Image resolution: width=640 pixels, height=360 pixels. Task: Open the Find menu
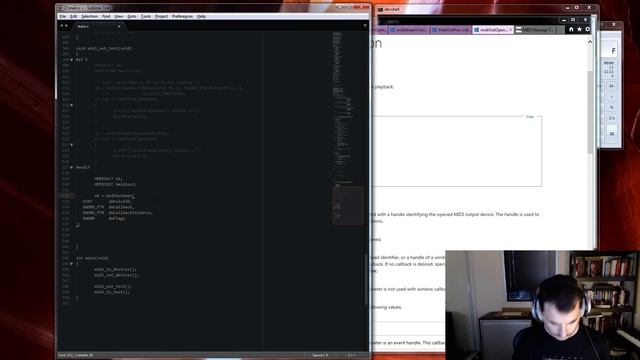(x=106, y=16)
